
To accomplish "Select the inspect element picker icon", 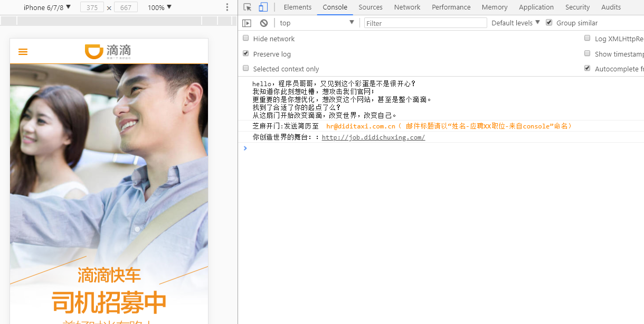I will tap(247, 7).
